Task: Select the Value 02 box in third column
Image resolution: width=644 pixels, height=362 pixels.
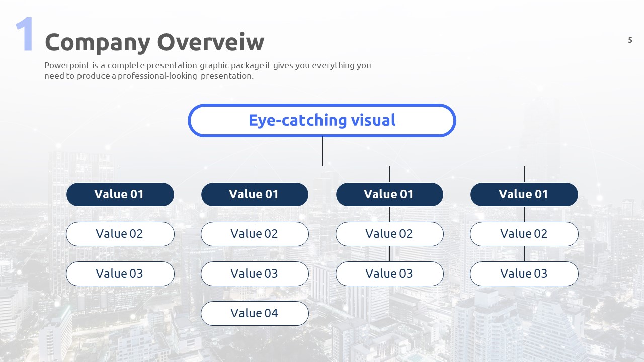Action: (389, 234)
